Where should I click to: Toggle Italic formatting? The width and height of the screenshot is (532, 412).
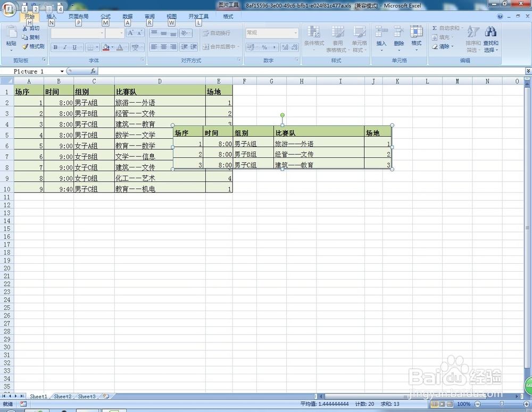point(65,47)
